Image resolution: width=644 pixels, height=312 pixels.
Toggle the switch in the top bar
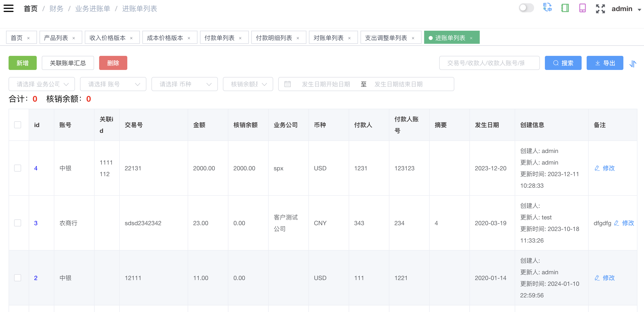click(x=526, y=8)
